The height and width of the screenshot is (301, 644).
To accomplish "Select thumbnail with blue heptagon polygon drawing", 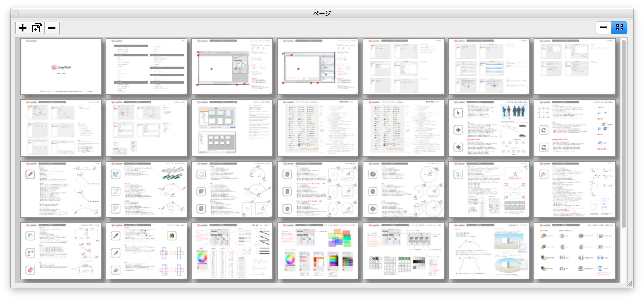I will (404, 189).
